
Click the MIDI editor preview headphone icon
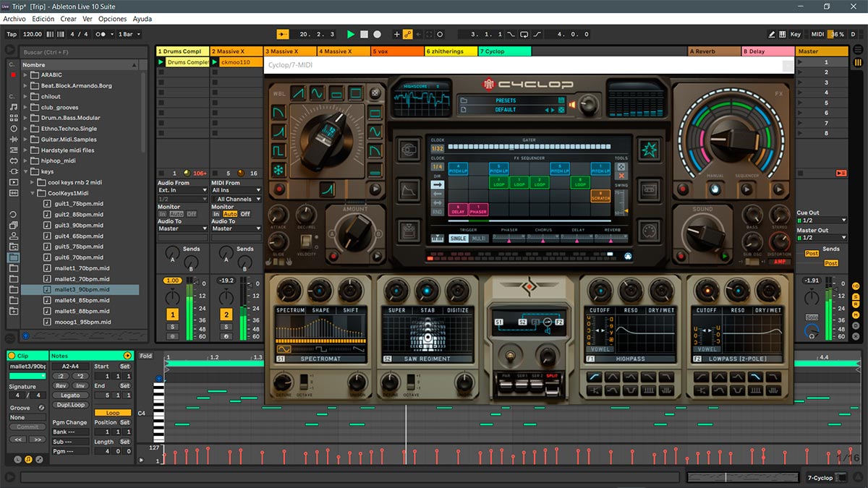(x=159, y=378)
